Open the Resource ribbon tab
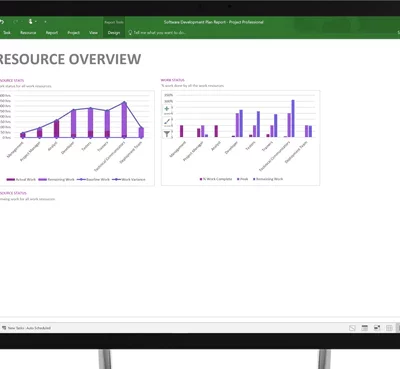Screen dimensions: 400x369 tap(28, 33)
